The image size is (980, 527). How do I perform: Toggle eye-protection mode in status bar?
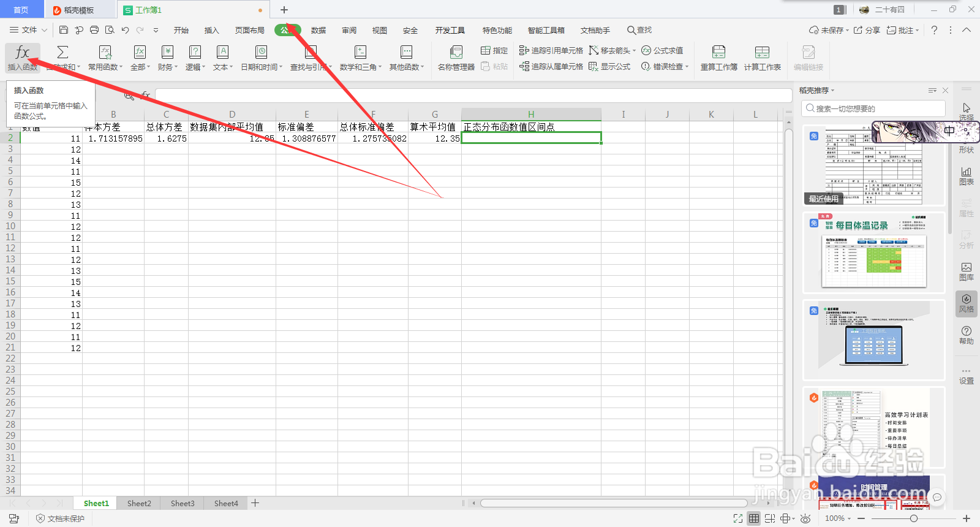[805, 518]
